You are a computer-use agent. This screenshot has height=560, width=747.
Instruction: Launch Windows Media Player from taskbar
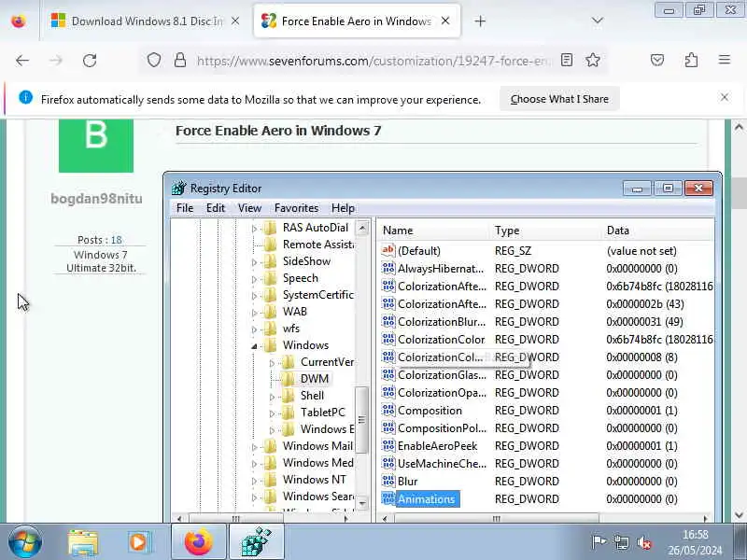pyautogui.click(x=139, y=542)
